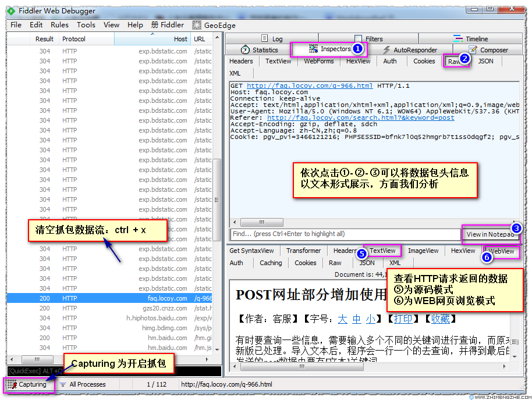Click the View in Notepad button
Screen dimensions: 532x400
[490, 234]
